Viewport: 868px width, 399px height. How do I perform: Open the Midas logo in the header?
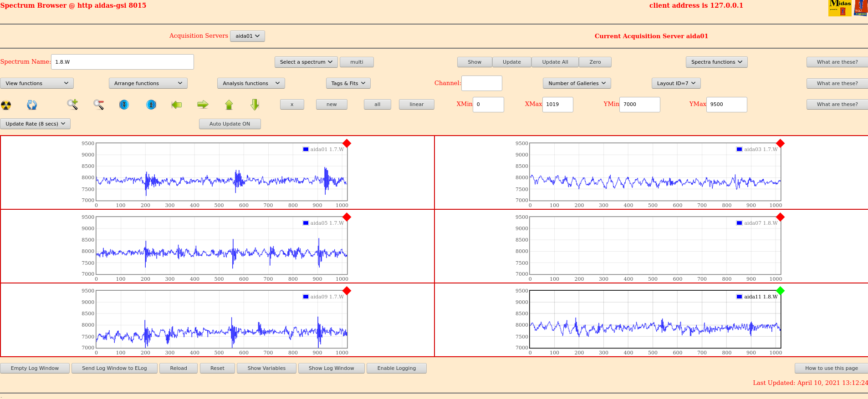pos(839,8)
